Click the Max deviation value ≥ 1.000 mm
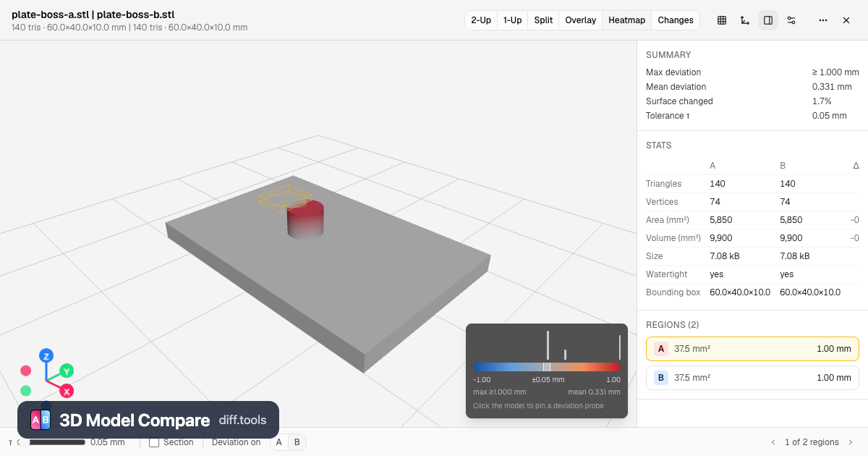 click(x=835, y=72)
